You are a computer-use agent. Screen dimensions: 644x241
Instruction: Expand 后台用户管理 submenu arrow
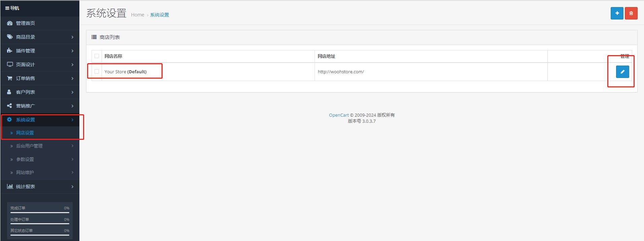pyautogui.click(x=72, y=146)
